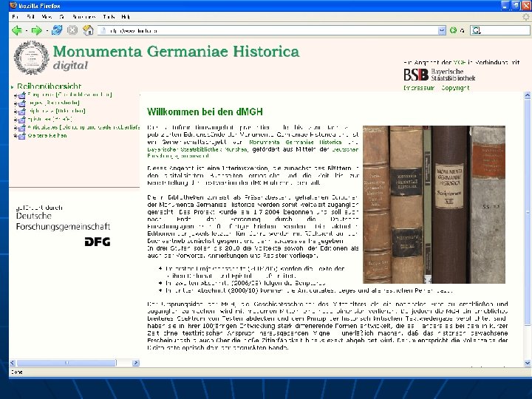Click into the URL address field
Screen dimensions: 532x399
[271, 30]
